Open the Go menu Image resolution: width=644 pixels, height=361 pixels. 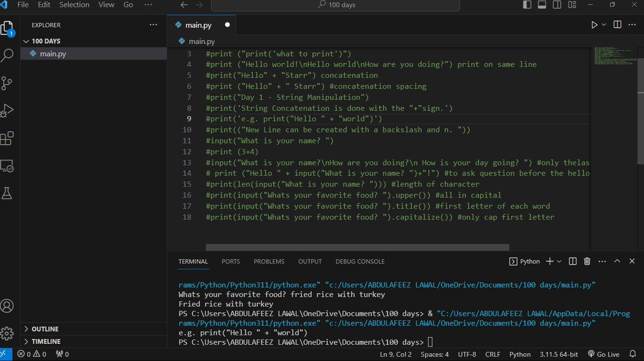coord(128,5)
